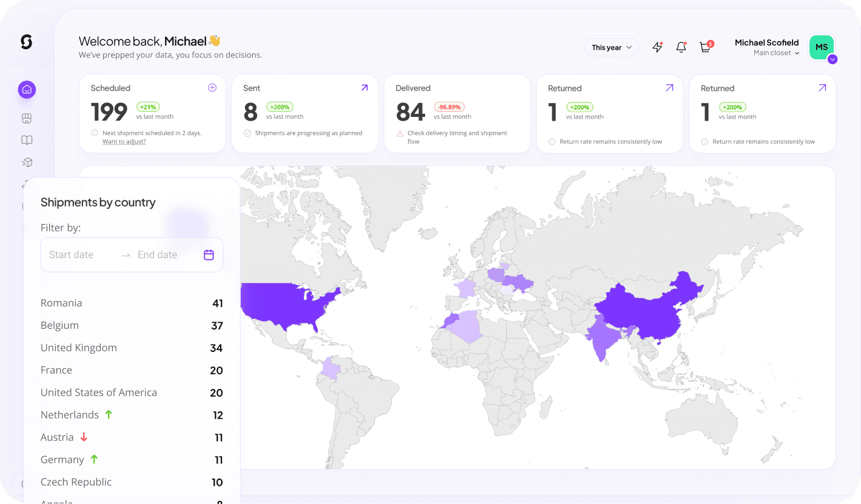
Task: Open the Home dashboard sidebar icon
Action: (x=27, y=90)
